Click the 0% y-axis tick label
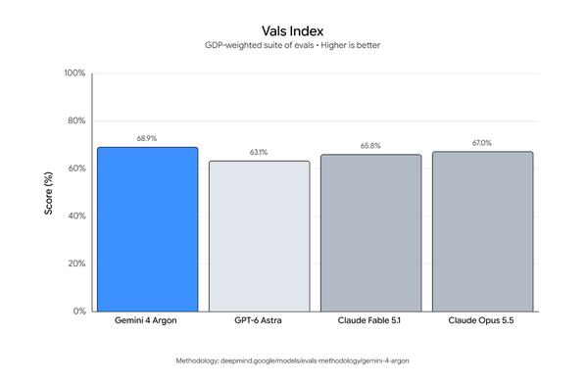This screenshot has width=588, height=384. (x=79, y=312)
